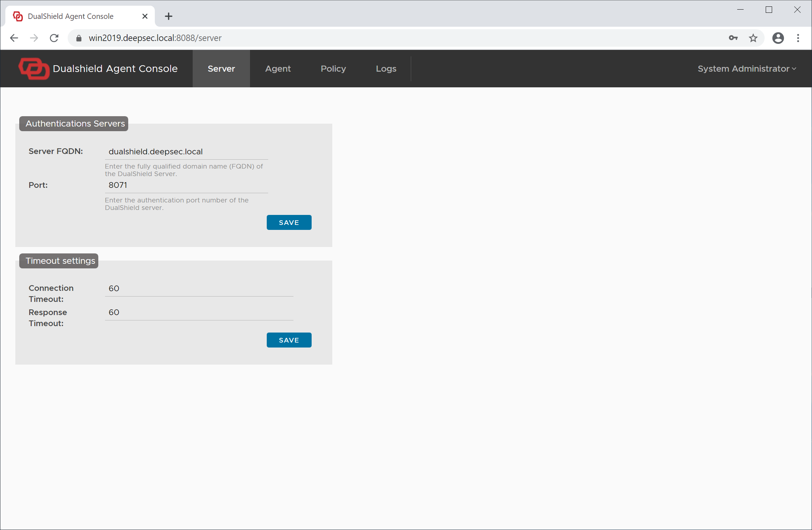Click the browser forward arrow
The width and height of the screenshot is (812, 530).
click(x=34, y=38)
